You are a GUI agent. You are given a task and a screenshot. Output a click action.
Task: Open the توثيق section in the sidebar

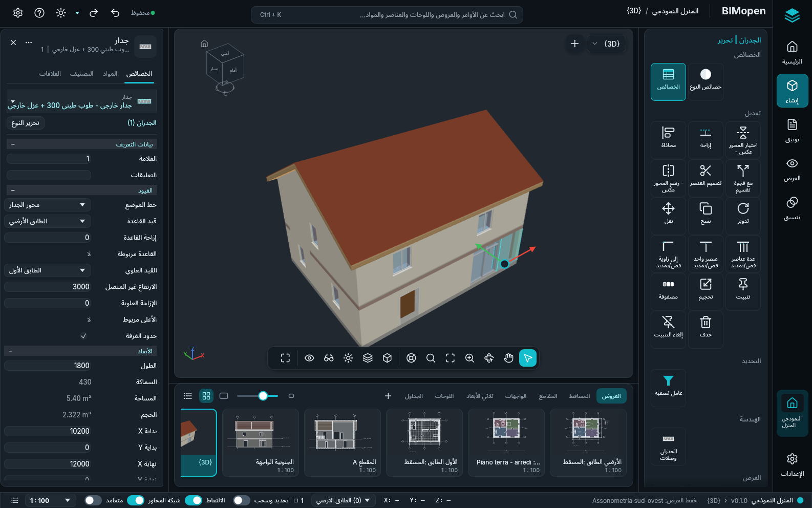click(x=792, y=130)
